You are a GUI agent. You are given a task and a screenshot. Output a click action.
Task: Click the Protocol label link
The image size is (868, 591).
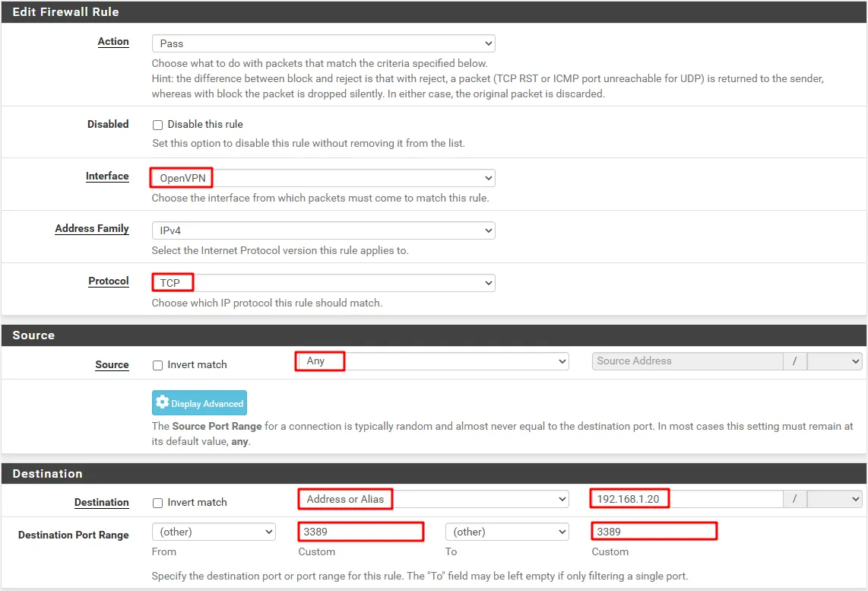pos(109,281)
